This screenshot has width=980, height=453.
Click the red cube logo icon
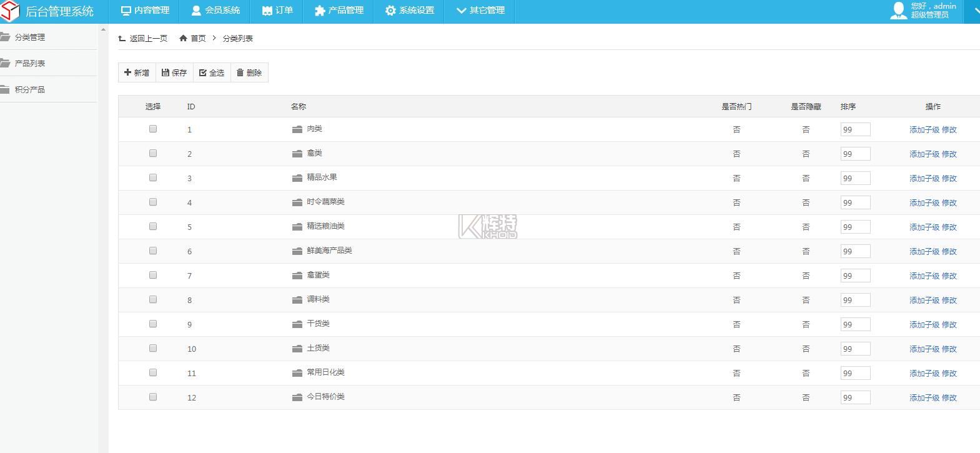tap(11, 11)
